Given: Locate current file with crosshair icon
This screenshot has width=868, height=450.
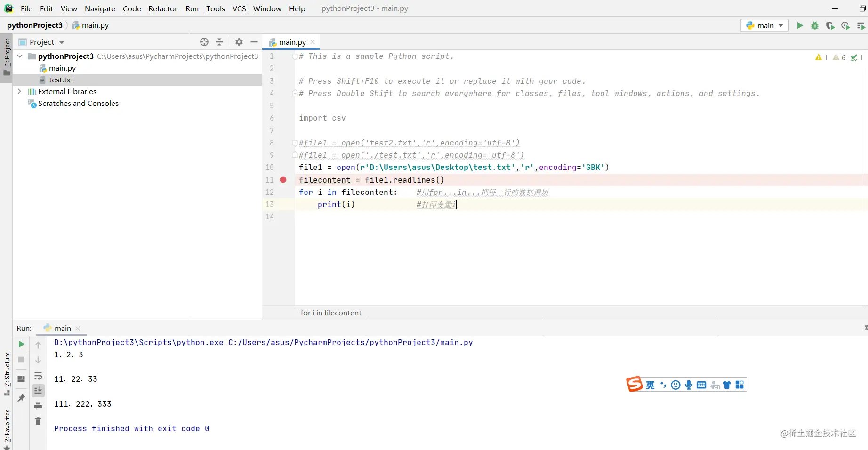Looking at the screenshot, I should tap(204, 42).
